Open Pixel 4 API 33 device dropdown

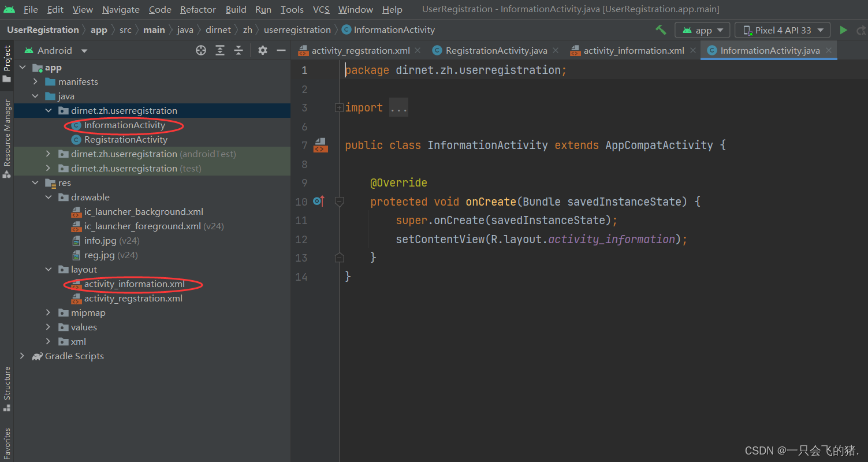pyautogui.click(x=783, y=30)
